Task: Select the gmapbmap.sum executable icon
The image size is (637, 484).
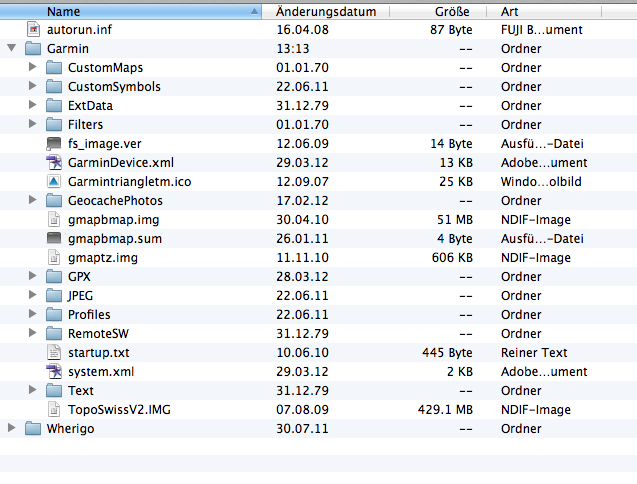Action: pos(54,239)
